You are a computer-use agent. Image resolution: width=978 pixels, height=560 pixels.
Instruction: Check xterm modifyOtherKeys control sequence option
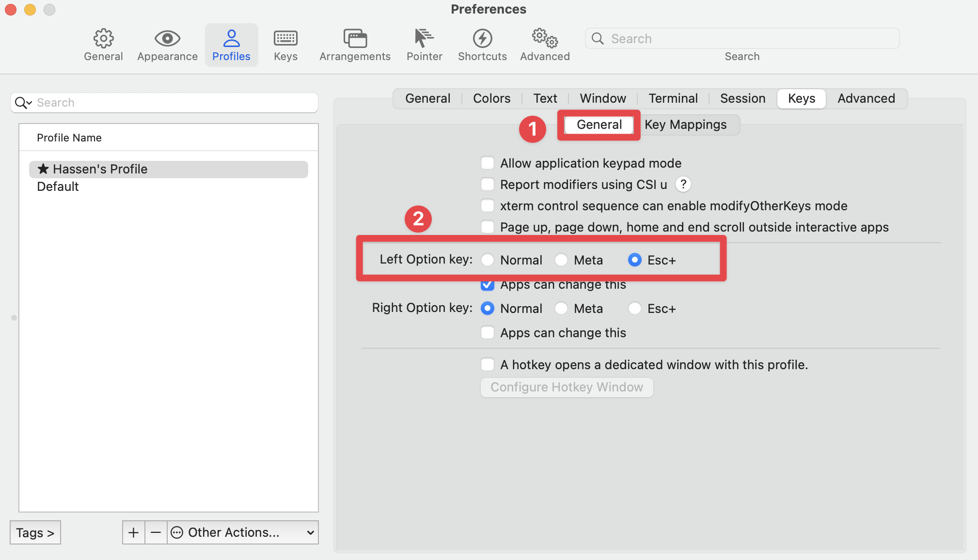[x=487, y=205]
